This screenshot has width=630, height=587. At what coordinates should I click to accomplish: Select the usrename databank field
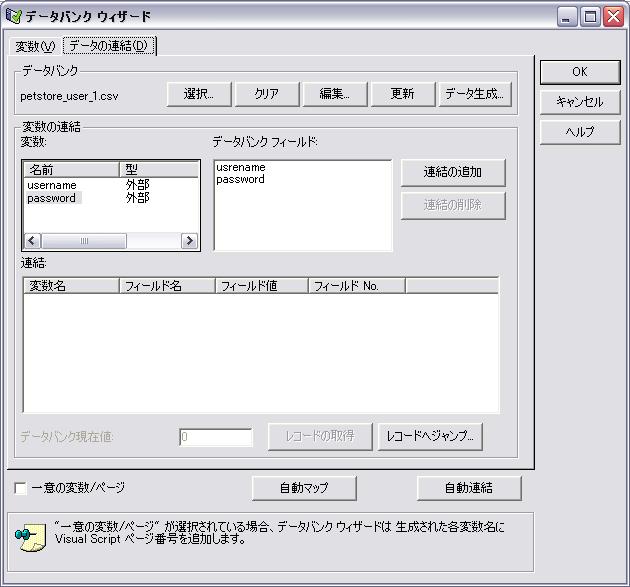(x=241, y=167)
